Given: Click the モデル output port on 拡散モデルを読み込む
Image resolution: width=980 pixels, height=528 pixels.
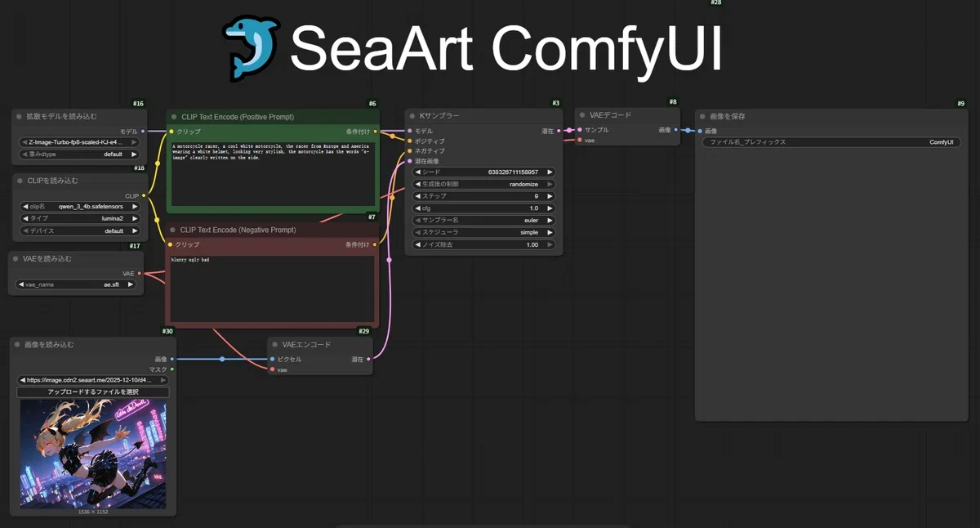Looking at the screenshot, I should click(x=144, y=131).
